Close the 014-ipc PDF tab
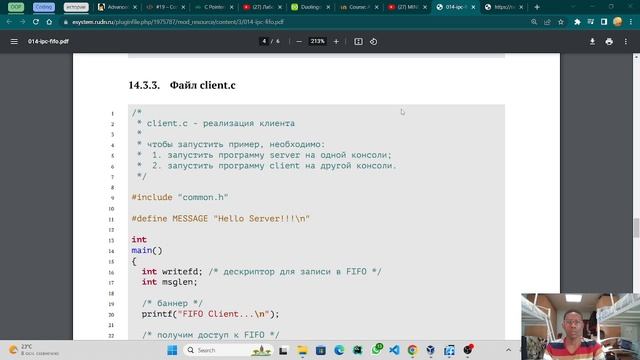The image size is (640, 360). point(473,7)
